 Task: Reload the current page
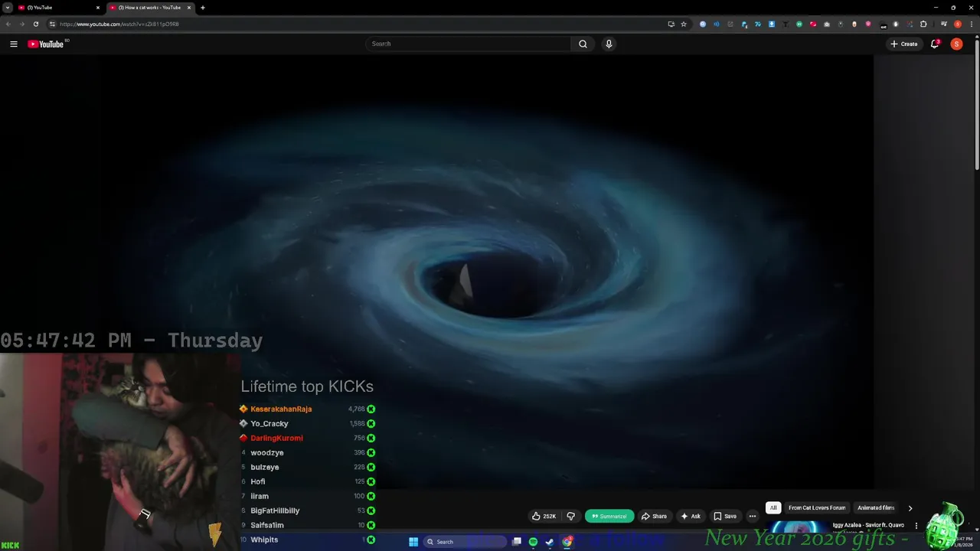pos(36,24)
